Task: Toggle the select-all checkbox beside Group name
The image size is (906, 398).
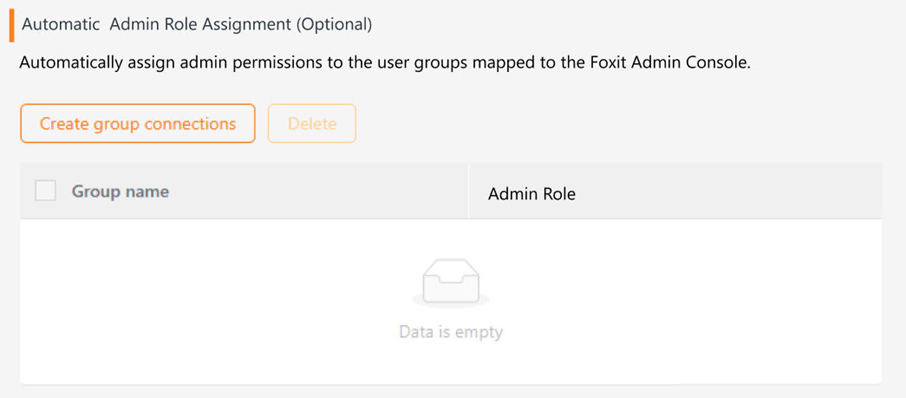Action: coord(46,191)
